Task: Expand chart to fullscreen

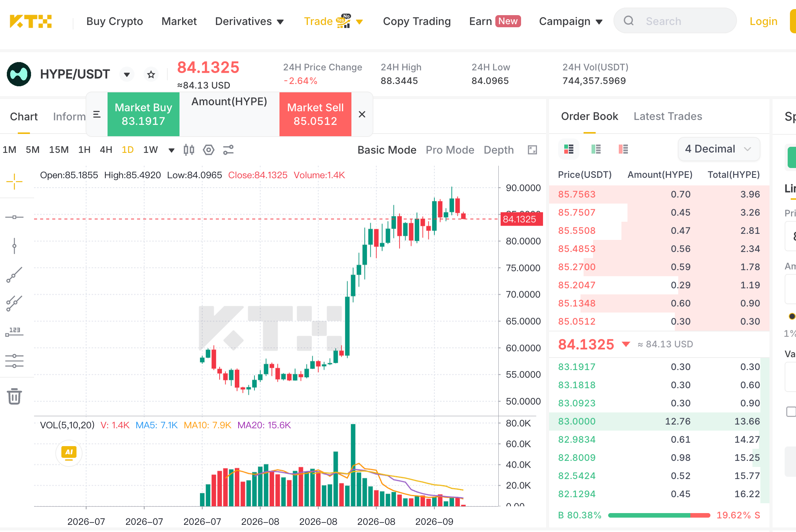Action: tap(532, 150)
